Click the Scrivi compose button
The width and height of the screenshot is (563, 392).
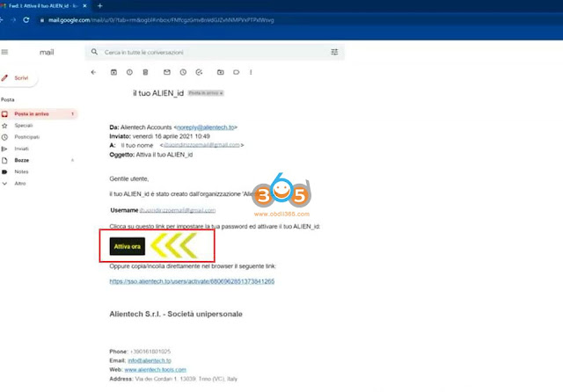click(18, 78)
